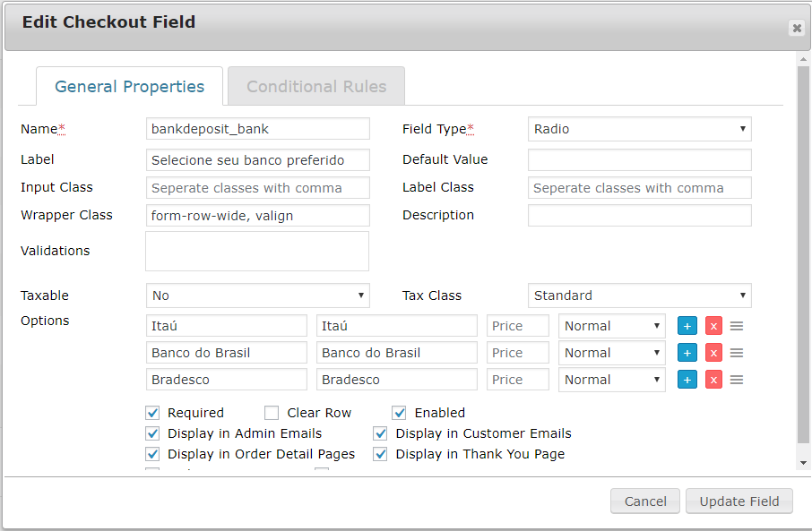Remove the Itaú option with red x
Image resolution: width=812 pixels, height=531 pixels.
pyautogui.click(x=713, y=326)
